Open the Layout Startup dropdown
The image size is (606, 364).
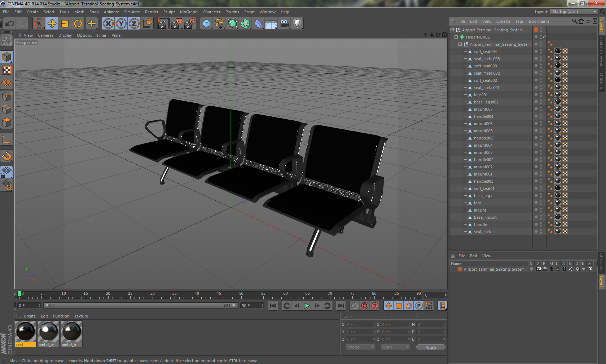574,12
